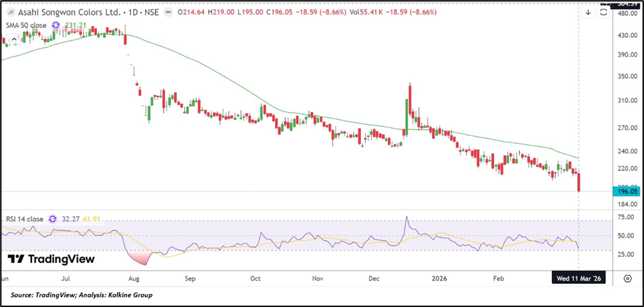
Task: Click the Asahi Songwon symbol logo icon
Action: [x=10, y=12]
